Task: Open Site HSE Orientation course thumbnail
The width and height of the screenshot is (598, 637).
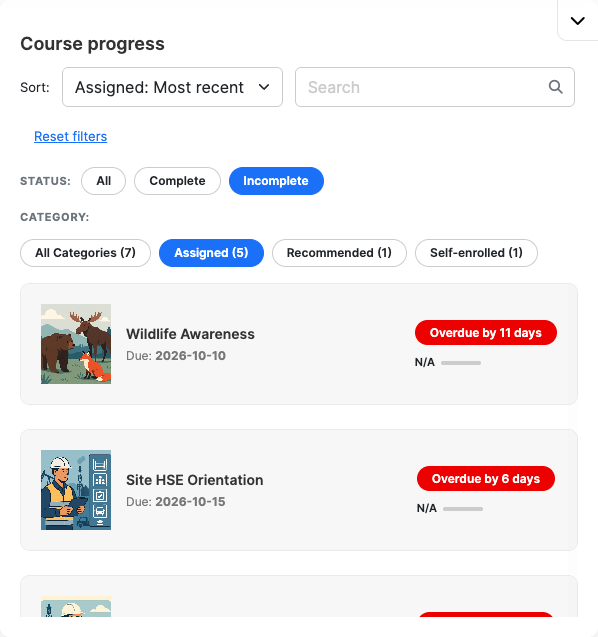Action: point(76,490)
